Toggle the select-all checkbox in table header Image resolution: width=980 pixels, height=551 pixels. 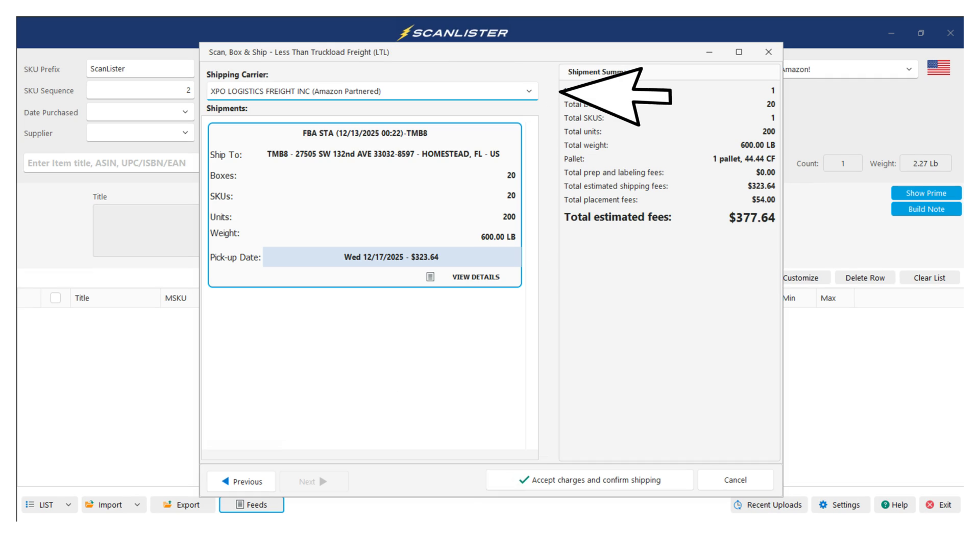point(56,298)
